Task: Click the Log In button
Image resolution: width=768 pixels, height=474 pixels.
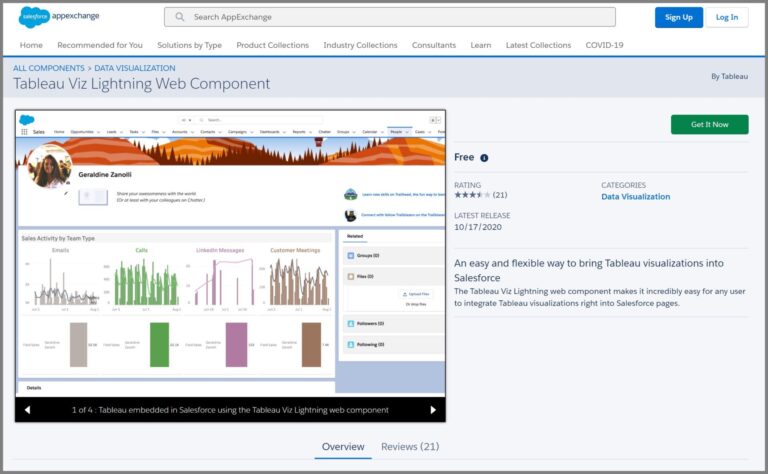Action: click(727, 17)
